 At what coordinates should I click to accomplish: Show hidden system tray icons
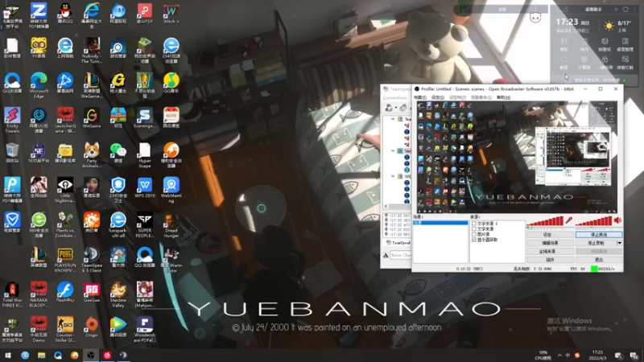click(x=559, y=356)
